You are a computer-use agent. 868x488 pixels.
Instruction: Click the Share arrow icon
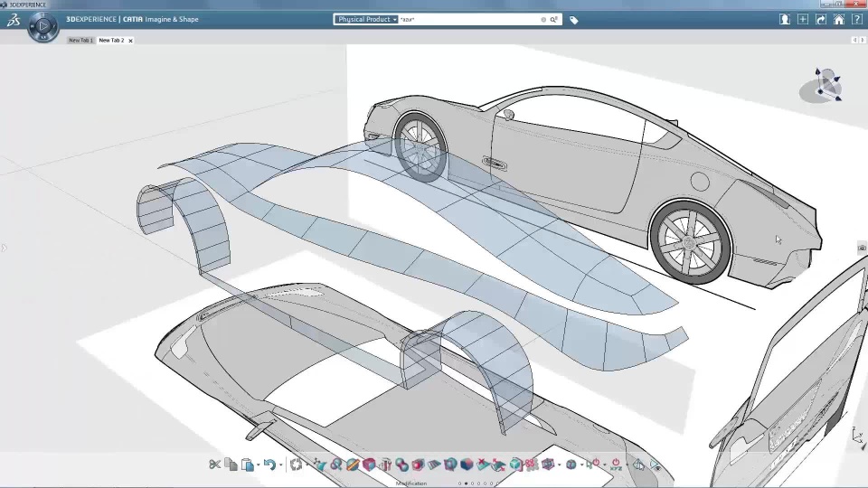821,19
